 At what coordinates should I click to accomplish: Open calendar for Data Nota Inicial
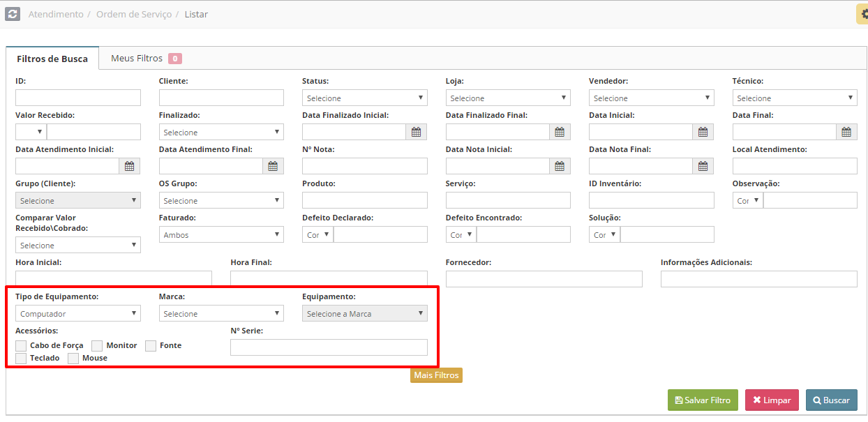pos(560,166)
